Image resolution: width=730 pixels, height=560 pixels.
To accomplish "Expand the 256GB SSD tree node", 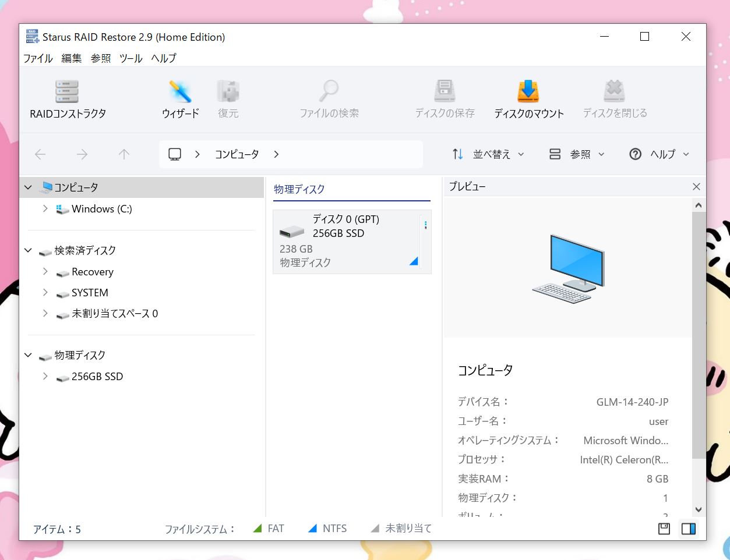I will click(45, 376).
